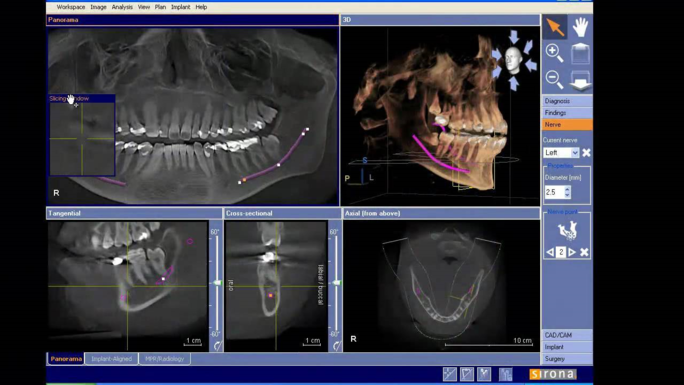Image resolution: width=684 pixels, height=385 pixels.
Task: Expand the Diagnosis panel section
Action: (x=567, y=101)
